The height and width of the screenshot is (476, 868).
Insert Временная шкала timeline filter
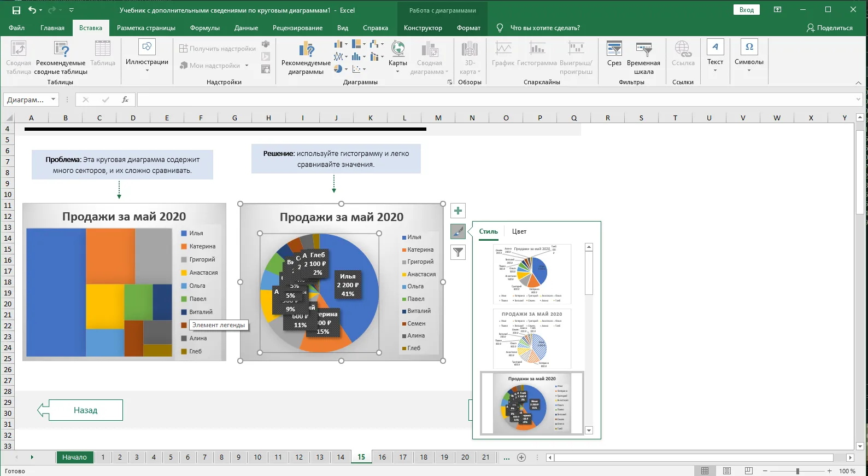click(643, 58)
